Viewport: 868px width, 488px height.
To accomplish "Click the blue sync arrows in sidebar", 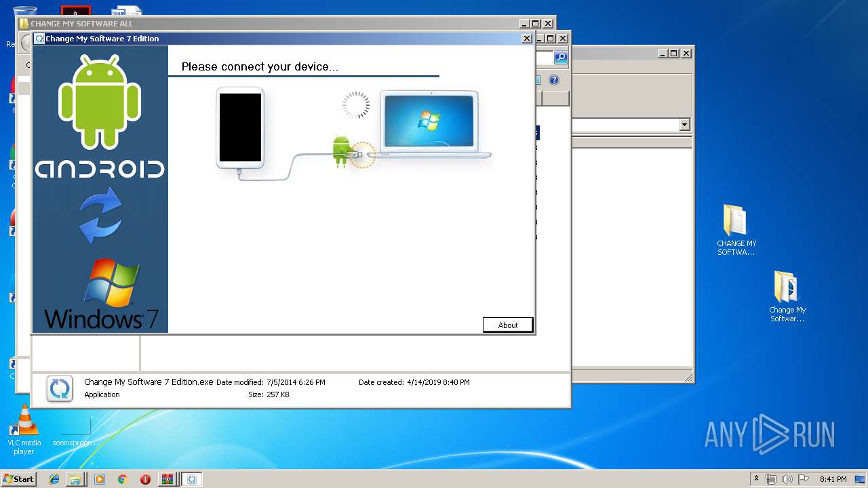I will (100, 216).
